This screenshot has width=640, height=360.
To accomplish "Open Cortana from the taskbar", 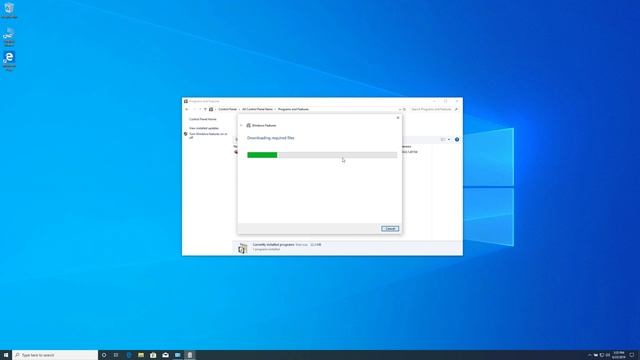I will coord(104,355).
